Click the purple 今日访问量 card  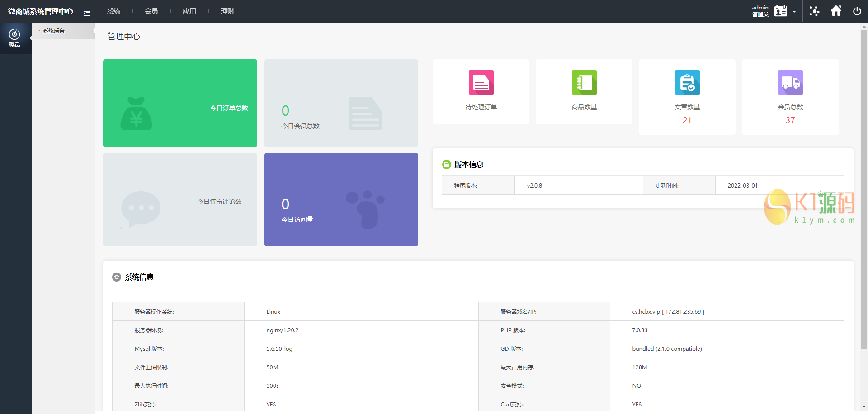point(341,199)
